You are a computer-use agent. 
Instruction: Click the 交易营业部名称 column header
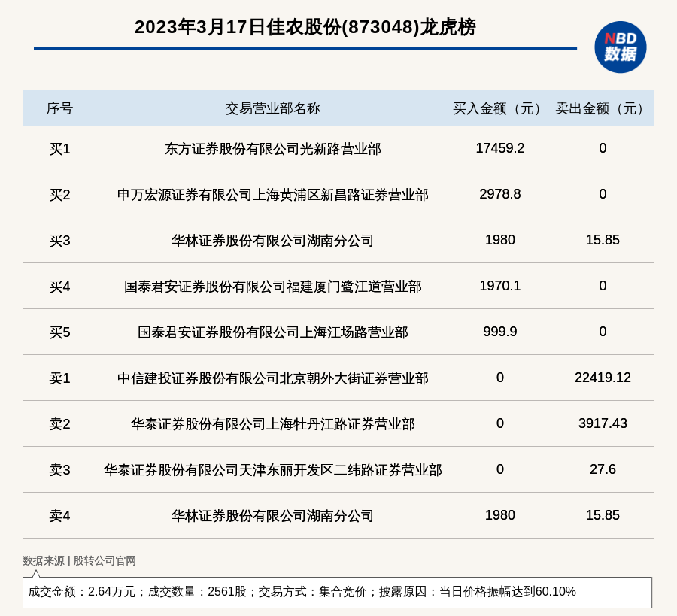272,108
